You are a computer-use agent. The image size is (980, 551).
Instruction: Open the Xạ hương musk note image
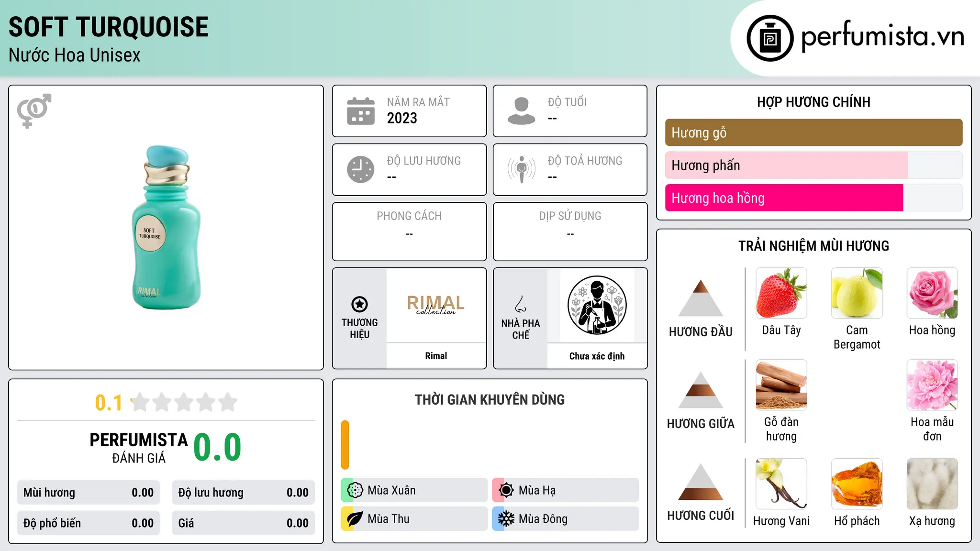(932, 484)
